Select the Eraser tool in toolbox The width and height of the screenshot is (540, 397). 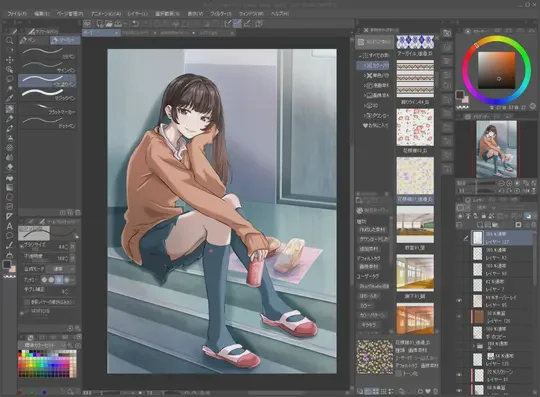click(x=9, y=167)
